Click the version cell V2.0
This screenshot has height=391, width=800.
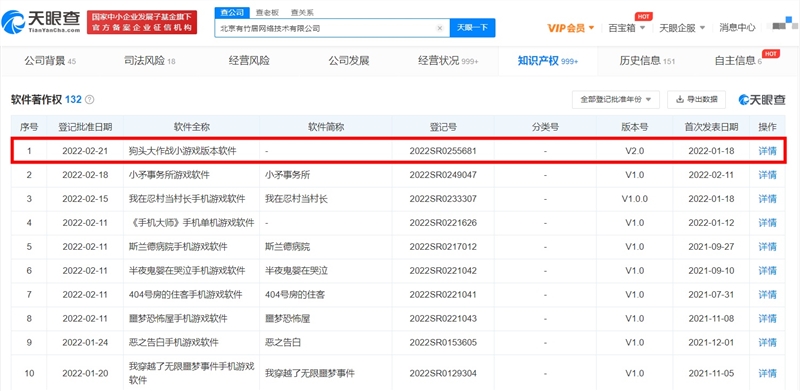point(635,151)
